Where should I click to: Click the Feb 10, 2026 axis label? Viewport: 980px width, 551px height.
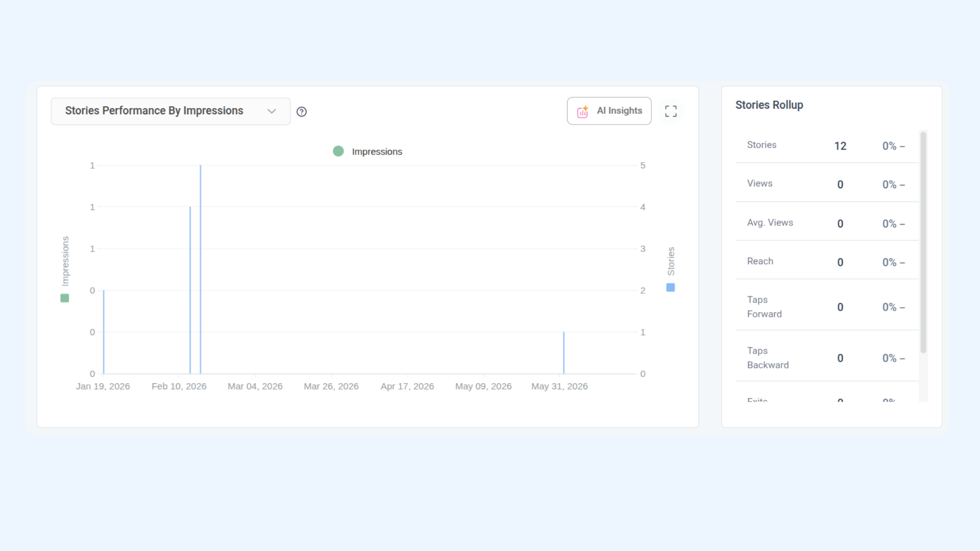coord(179,386)
